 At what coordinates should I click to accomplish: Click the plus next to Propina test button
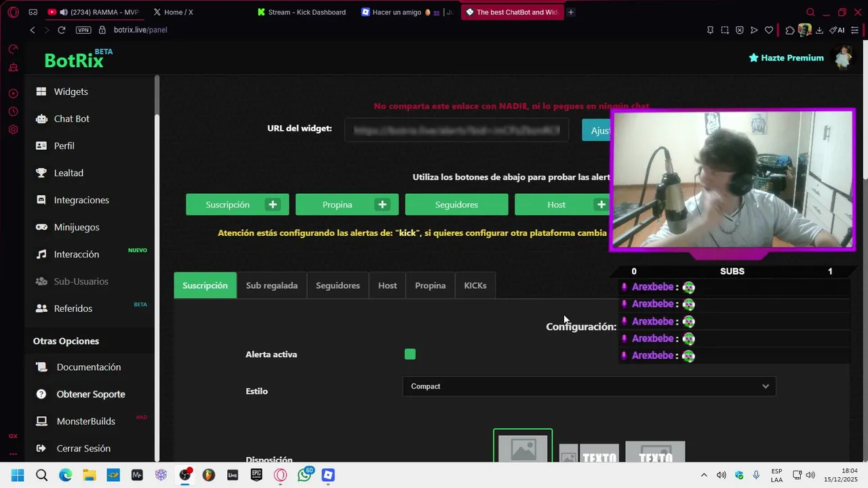coord(382,205)
